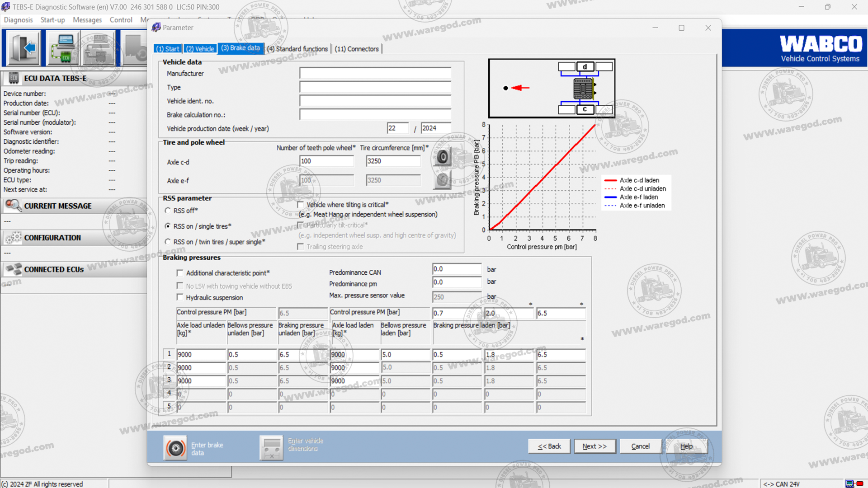The height and width of the screenshot is (488, 868).
Task: Tick Vehicle where tilting is critical
Action: [x=301, y=205]
